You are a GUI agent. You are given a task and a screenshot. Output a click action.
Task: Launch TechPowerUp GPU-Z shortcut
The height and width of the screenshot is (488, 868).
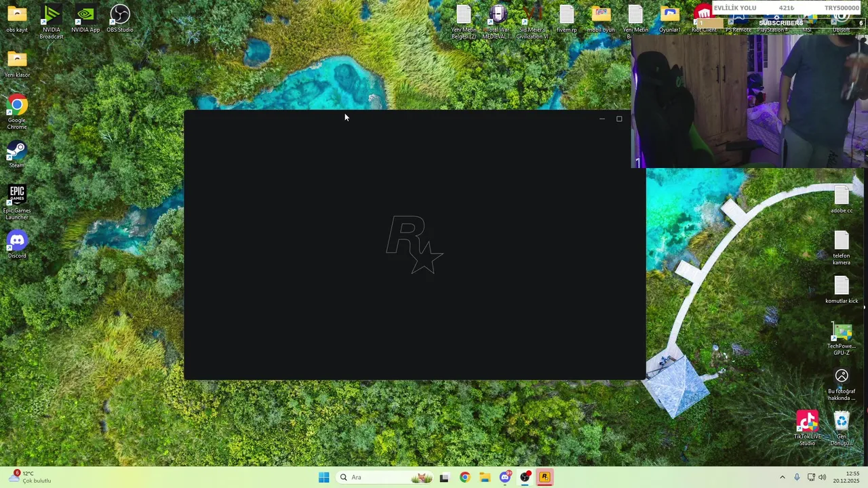point(842,339)
